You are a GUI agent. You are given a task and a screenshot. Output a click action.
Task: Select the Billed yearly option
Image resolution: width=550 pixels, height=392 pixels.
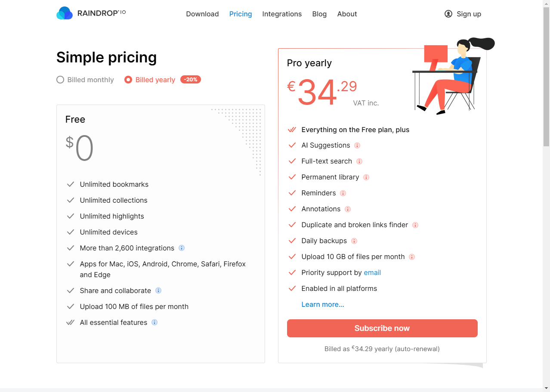[150, 80]
